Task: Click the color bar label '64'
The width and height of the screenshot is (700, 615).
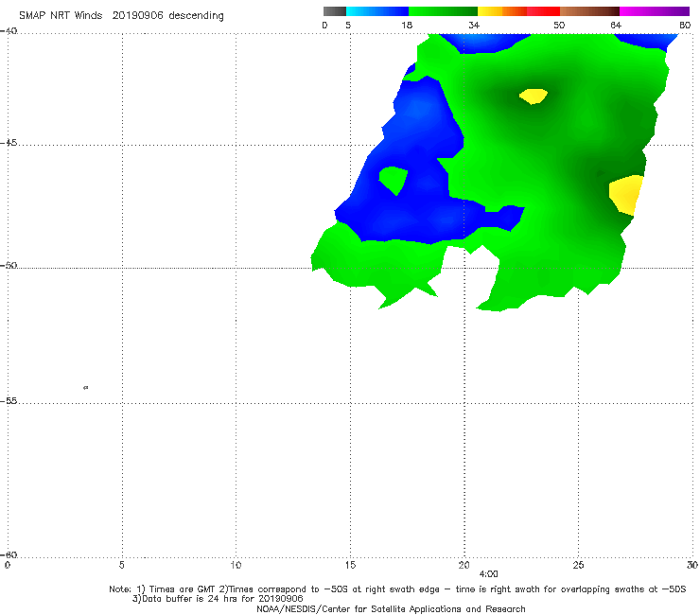Action: pos(616,26)
